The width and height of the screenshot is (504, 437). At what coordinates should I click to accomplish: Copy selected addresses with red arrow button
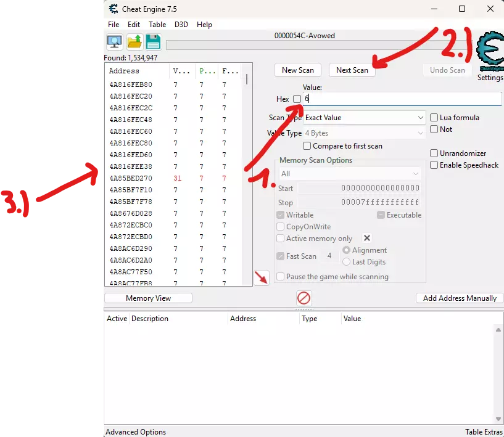click(262, 277)
